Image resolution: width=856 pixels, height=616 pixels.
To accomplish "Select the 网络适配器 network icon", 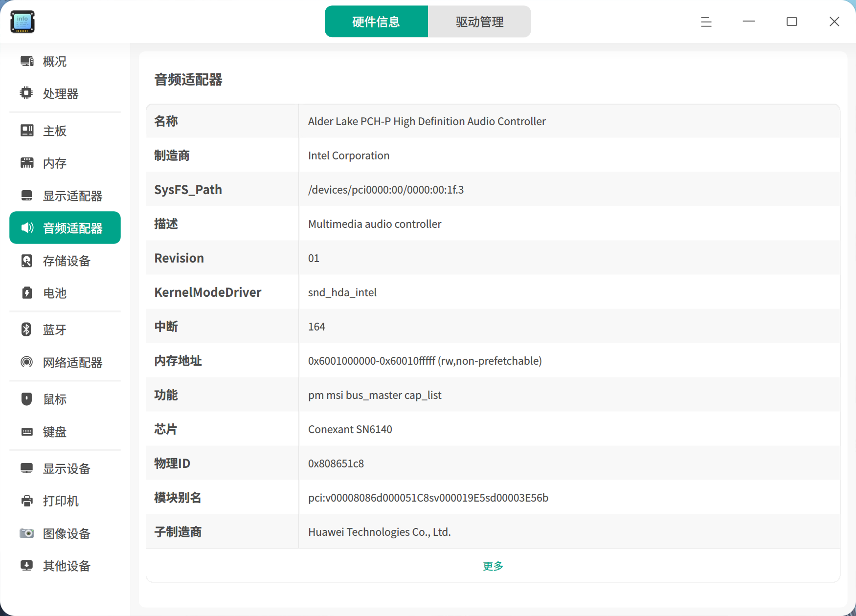I will tap(27, 362).
